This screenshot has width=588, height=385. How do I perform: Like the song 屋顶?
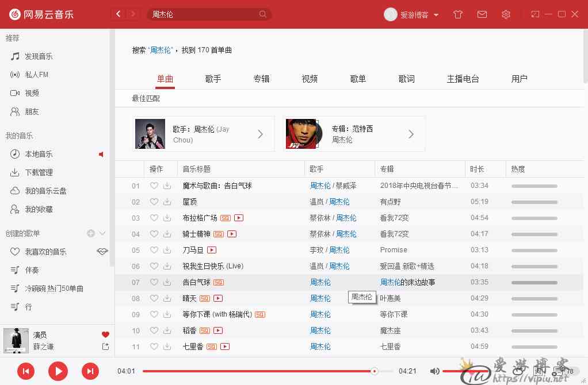pyautogui.click(x=154, y=202)
